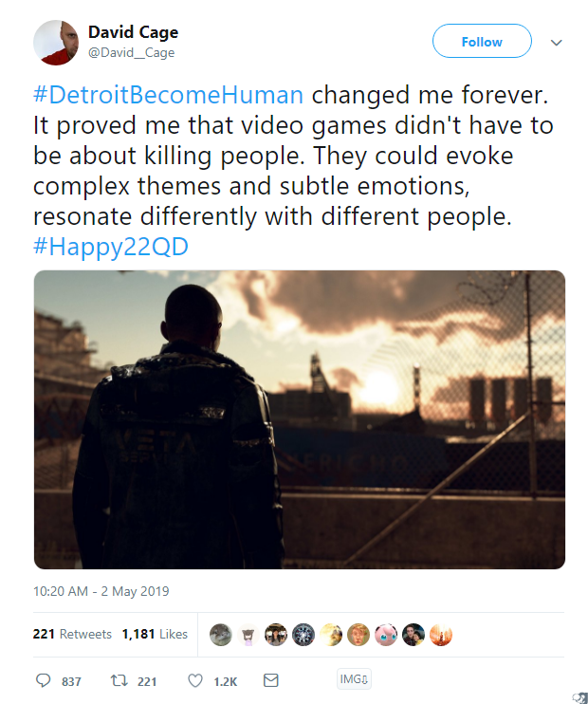Open the David Cage display name
This screenshot has height=704, width=588.
click(133, 32)
